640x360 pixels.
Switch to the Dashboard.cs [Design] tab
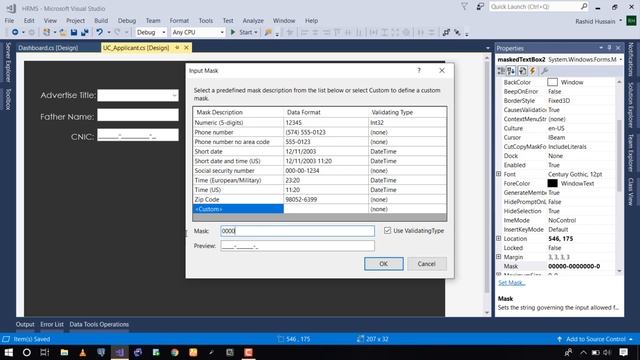[48, 48]
